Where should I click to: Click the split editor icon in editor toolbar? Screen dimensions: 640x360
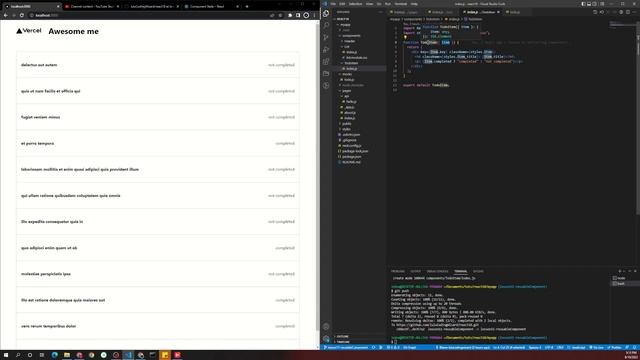pyautogui.click(x=628, y=12)
